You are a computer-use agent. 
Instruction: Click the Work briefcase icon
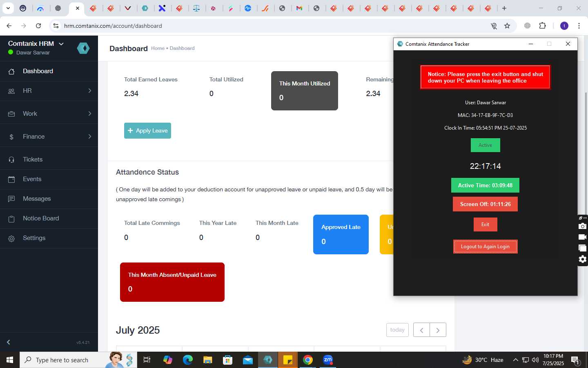coord(11,114)
